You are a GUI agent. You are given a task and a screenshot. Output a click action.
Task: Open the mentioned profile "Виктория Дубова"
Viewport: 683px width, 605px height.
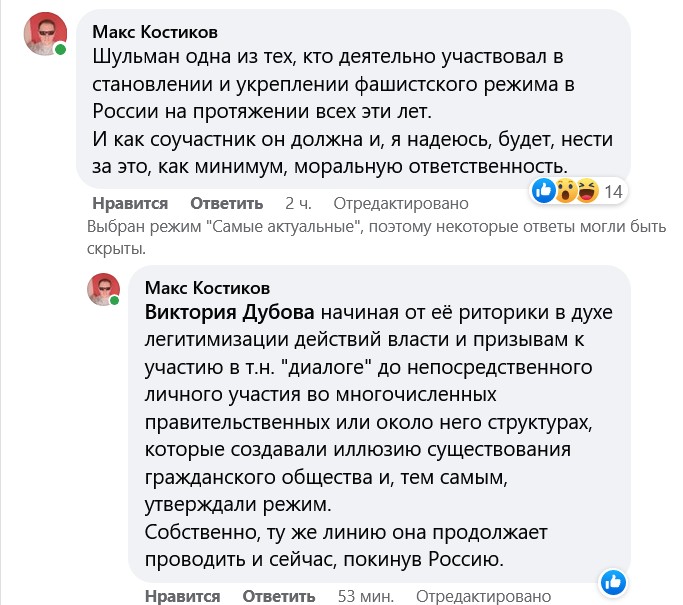pos(223,310)
